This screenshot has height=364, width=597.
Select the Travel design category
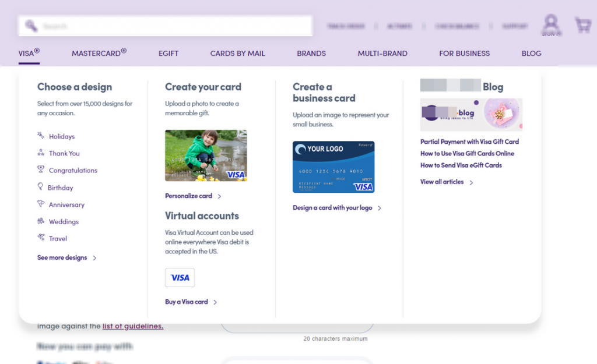[x=58, y=238]
